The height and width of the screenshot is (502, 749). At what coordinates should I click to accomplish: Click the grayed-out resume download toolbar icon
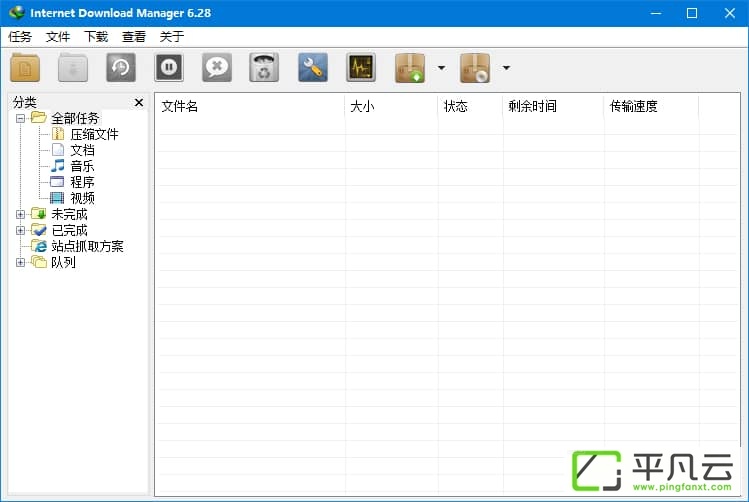point(73,68)
